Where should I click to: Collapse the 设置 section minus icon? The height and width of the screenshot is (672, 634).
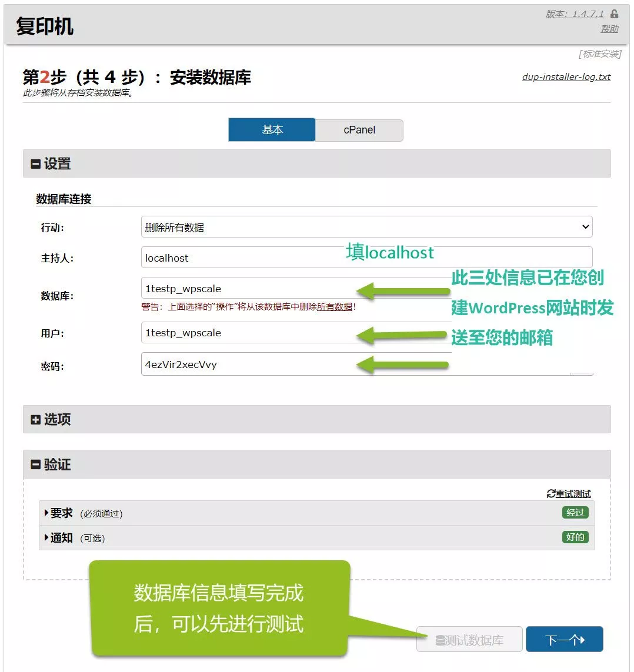35,163
